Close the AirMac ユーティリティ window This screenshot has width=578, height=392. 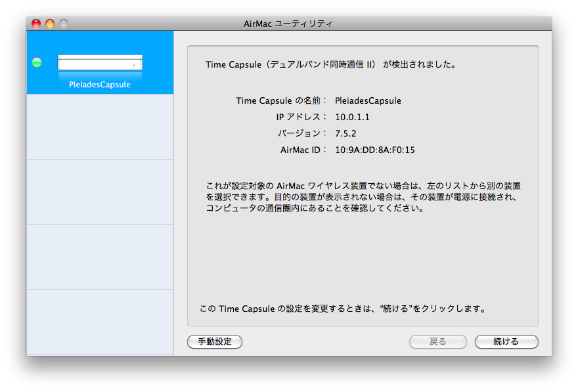[36, 24]
